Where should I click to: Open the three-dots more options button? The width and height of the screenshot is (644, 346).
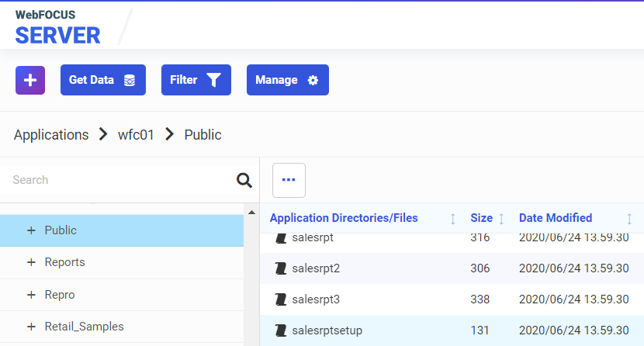289,180
